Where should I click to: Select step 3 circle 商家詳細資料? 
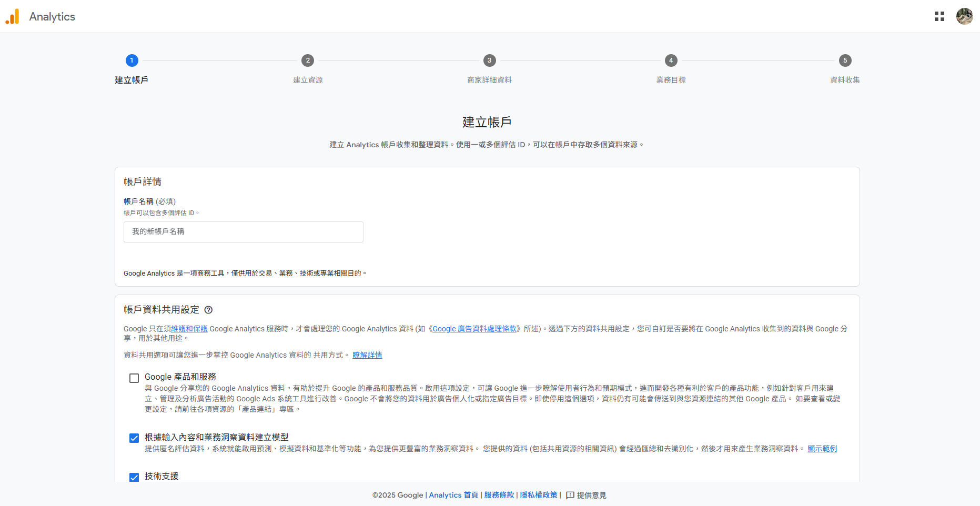pos(489,60)
